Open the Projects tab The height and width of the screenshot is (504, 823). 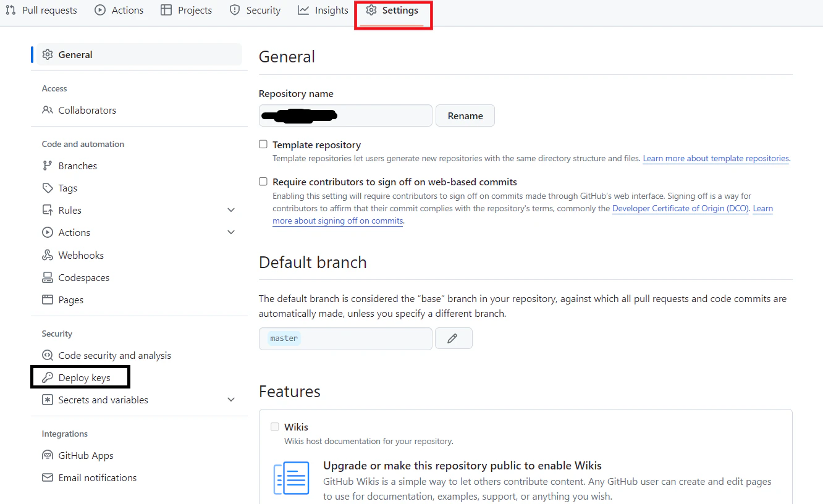click(x=186, y=10)
